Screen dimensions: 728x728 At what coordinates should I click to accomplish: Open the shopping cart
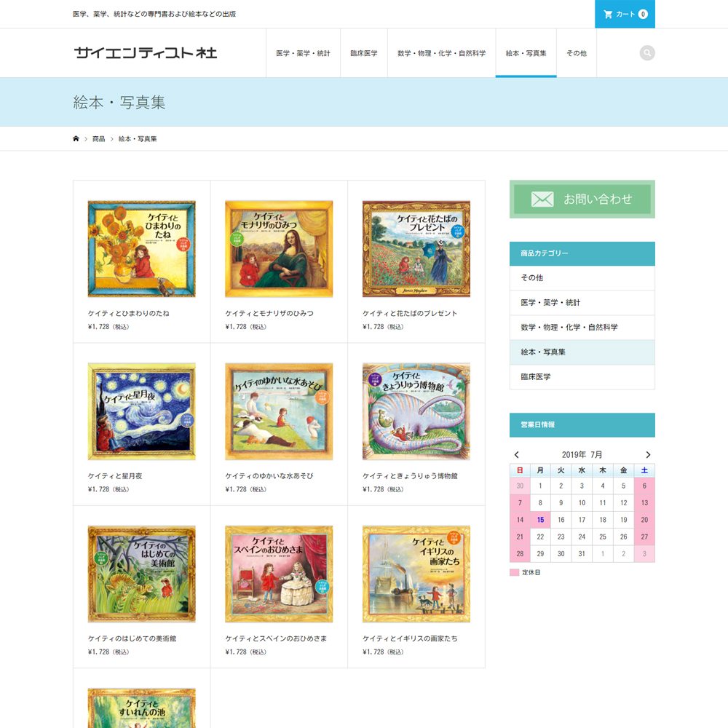point(625,14)
